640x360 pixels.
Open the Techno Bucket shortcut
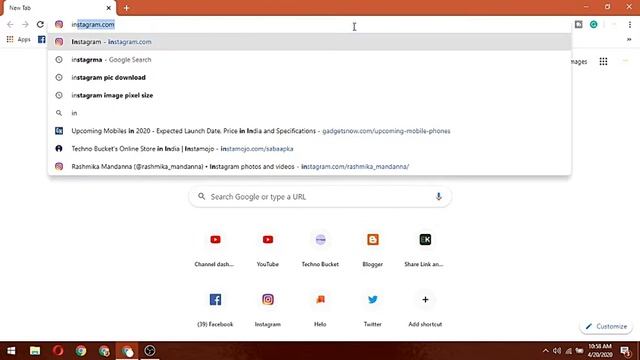click(320, 250)
